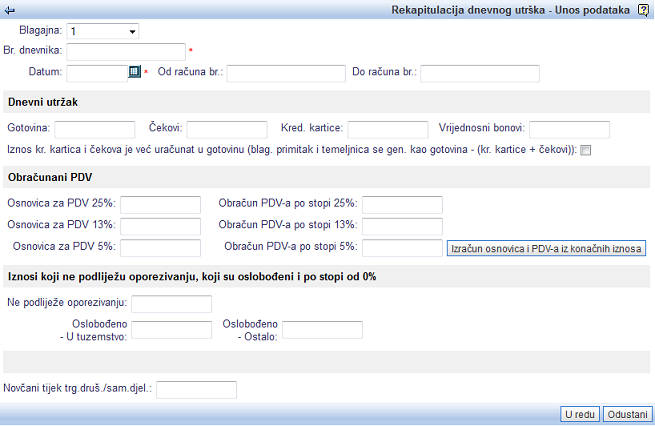Focus the Čekovi input field
Image resolution: width=655 pixels, height=426 pixels.
click(227, 129)
